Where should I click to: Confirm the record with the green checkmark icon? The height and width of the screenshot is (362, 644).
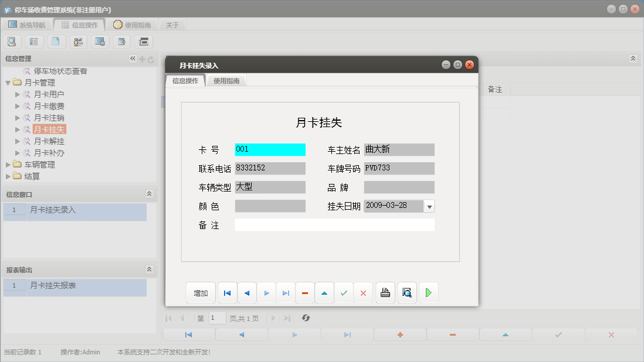pyautogui.click(x=344, y=292)
